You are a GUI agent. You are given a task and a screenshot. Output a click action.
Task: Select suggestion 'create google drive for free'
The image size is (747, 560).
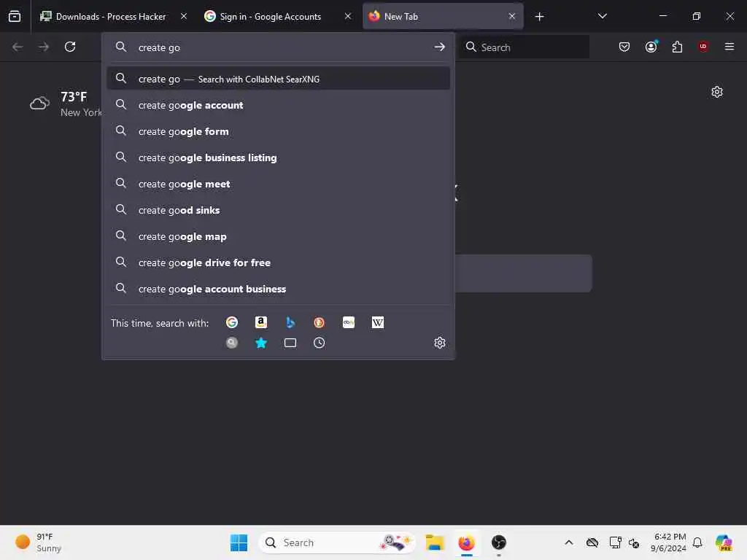click(278, 262)
